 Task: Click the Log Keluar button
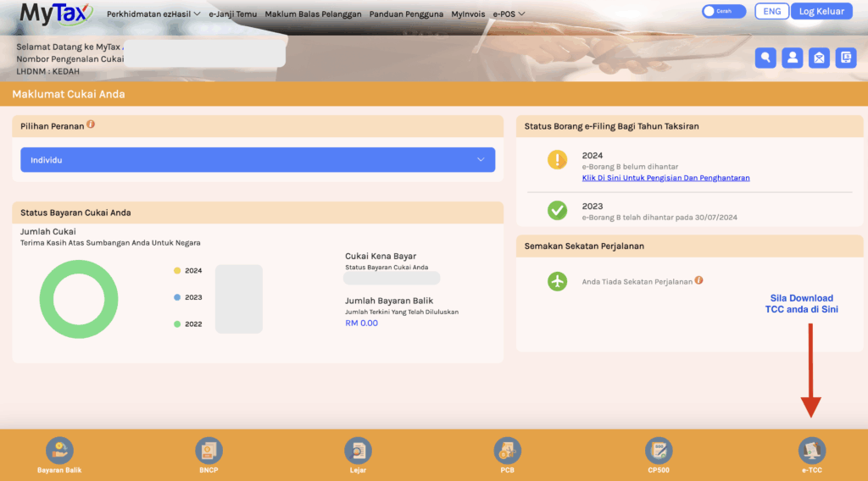tap(821, 12)
